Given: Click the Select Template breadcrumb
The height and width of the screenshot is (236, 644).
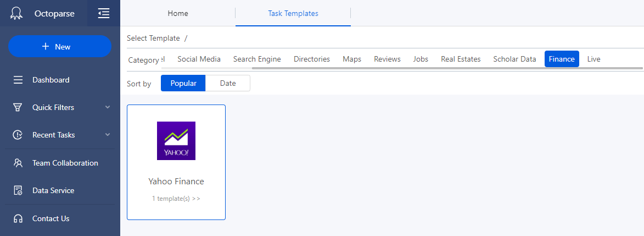Looking at the screenshot, I should (153, 39).
